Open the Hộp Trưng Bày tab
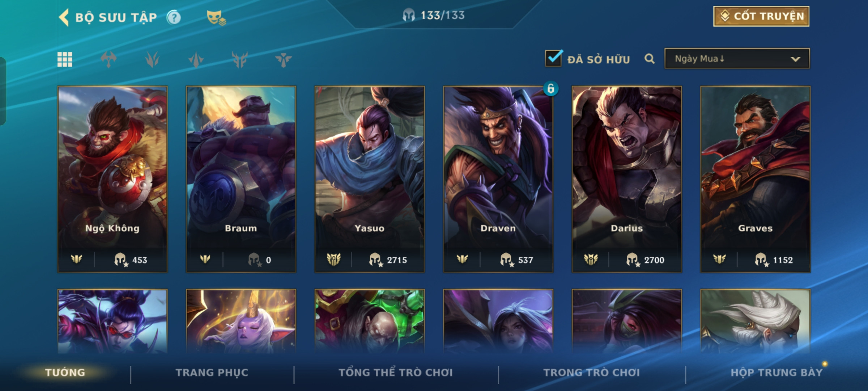The width and height of the screenshot is (868, 391). pos(776,373)
